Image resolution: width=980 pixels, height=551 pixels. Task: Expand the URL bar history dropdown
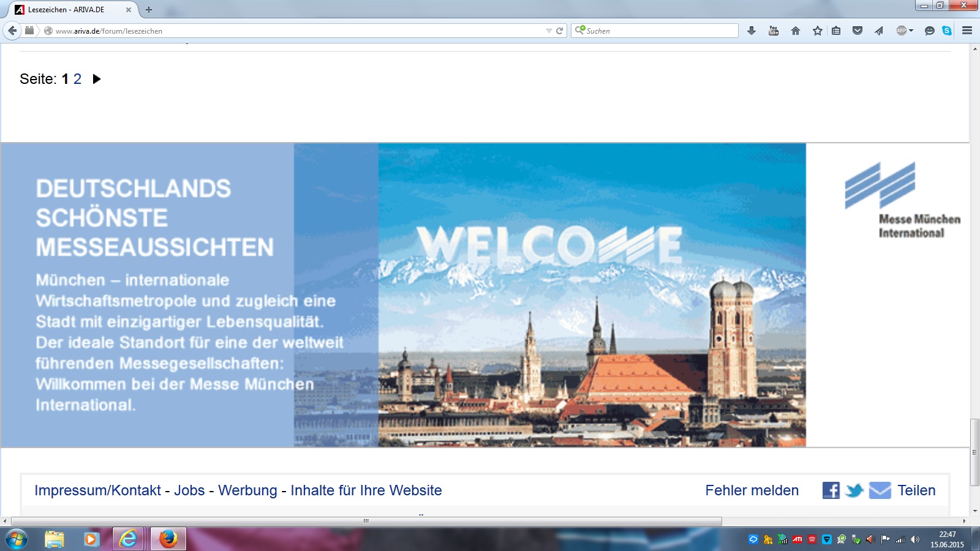coord(549,31)
